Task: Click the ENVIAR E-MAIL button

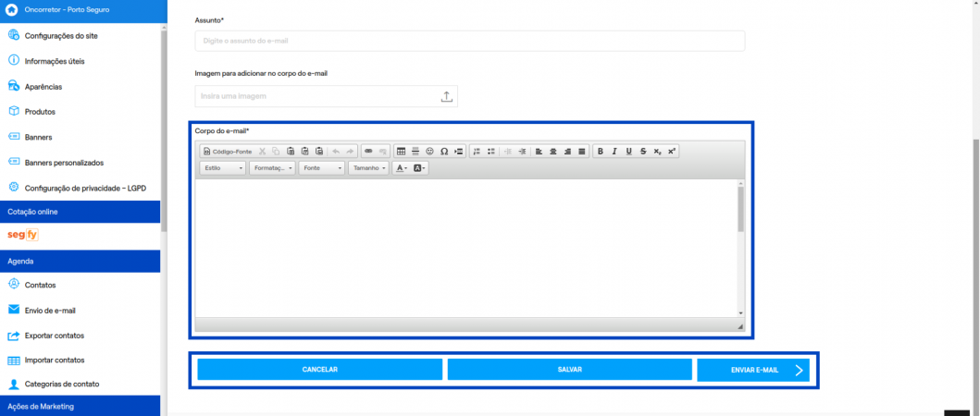Action: click(x=754, y=370)
